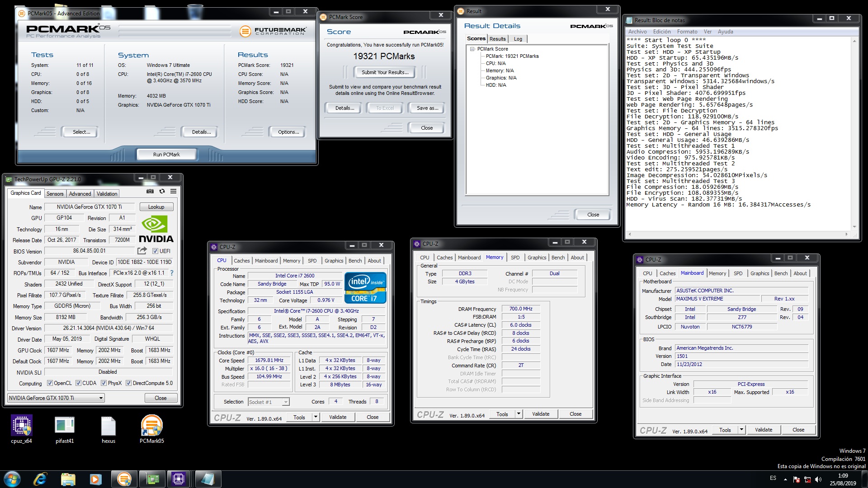Select the hexus file on the desktop
Image resolution: width=868 pixels, height=488 pixels.
point(108,429)
